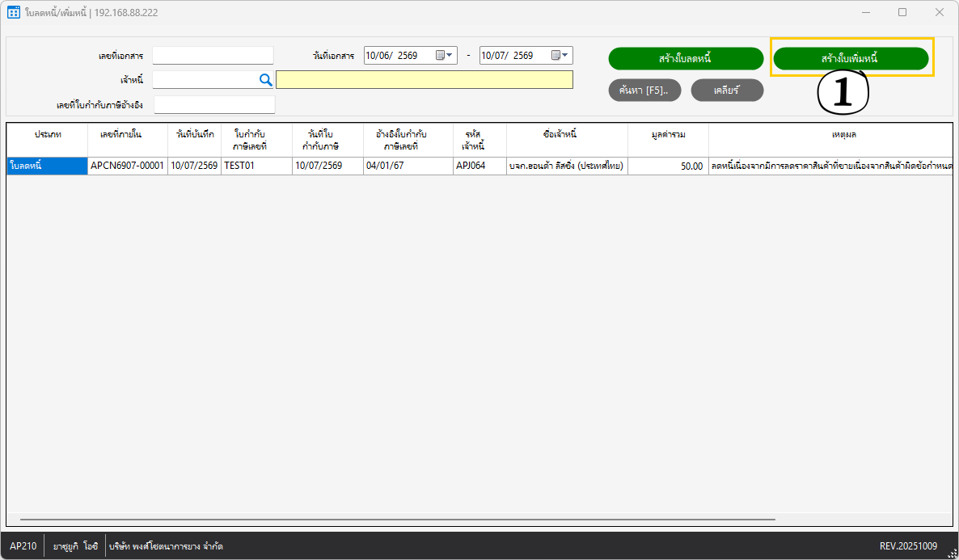Screen dimensions: 959x560
Task: Click the creditor search magnifier icon
Action: point(265,79)
